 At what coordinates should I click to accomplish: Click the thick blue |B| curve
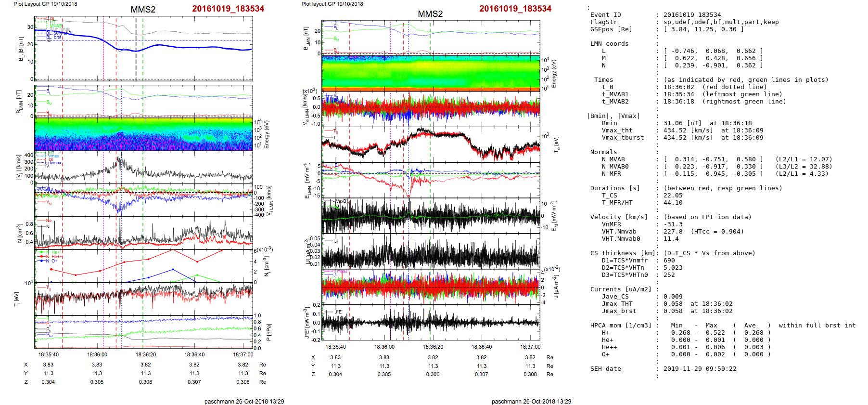click(192, 47)
